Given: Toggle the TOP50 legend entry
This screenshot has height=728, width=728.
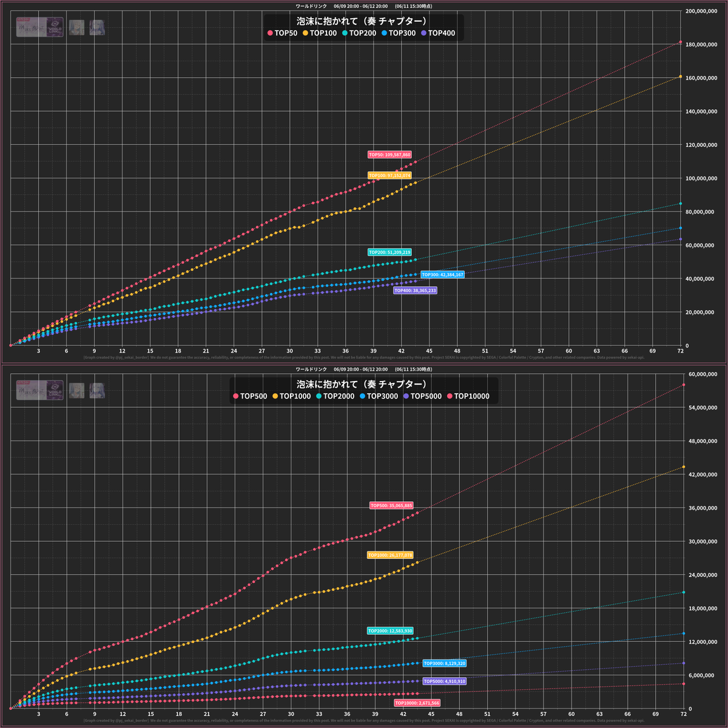Looking at the screenshot, I should tap(283, 33).
